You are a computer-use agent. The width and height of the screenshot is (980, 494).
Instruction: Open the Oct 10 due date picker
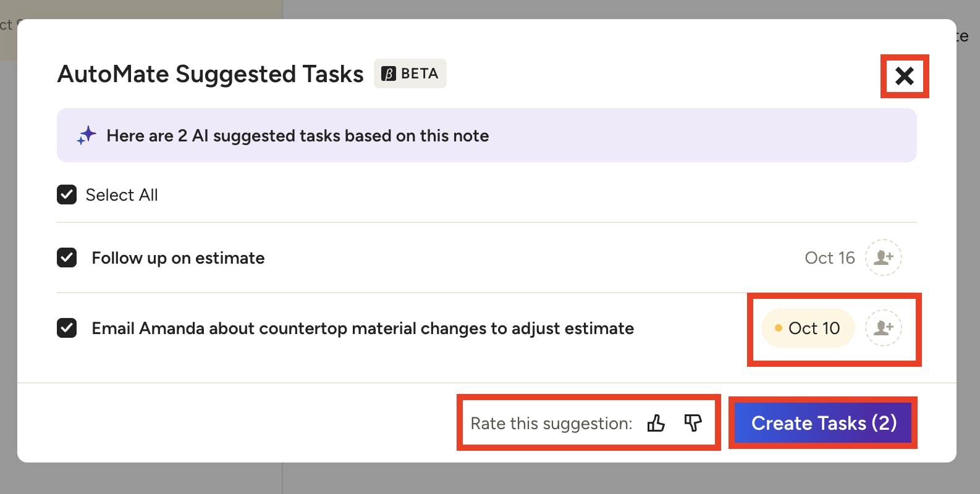pos(814,328)
